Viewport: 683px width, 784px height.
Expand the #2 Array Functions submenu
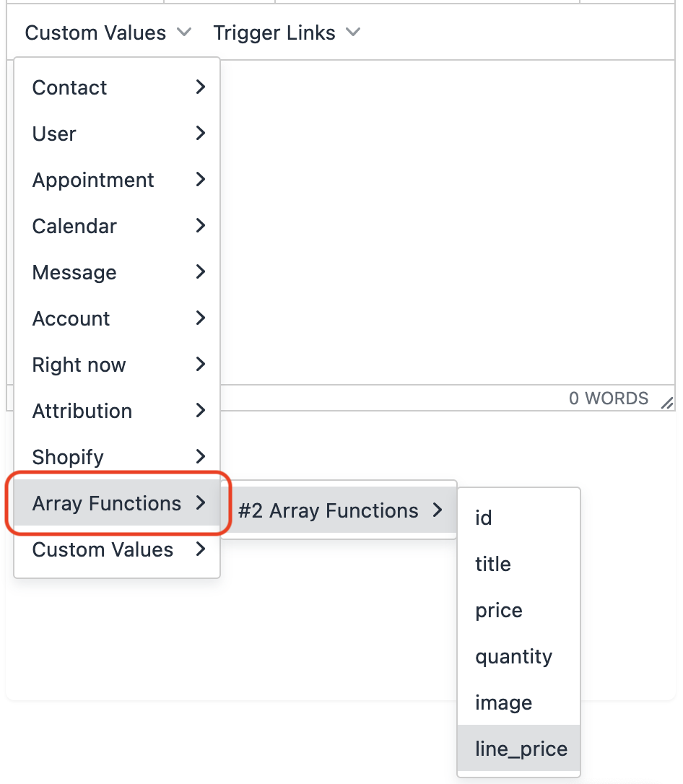coord(339,511)
